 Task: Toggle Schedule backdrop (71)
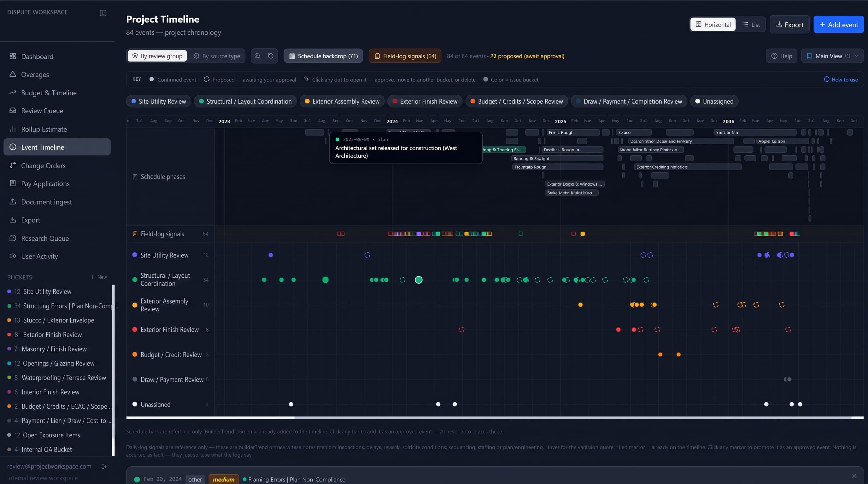[x=323, y=56]
